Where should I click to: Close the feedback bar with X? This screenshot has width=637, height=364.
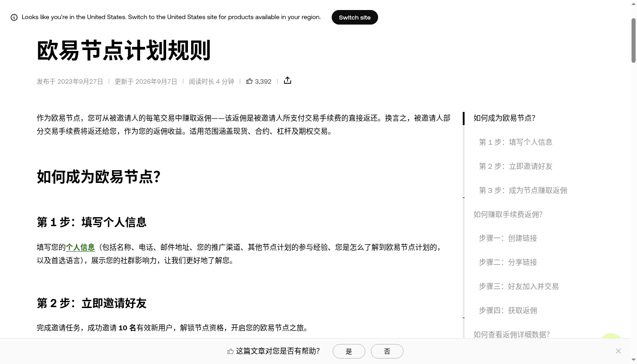click(x=618, y=351)
